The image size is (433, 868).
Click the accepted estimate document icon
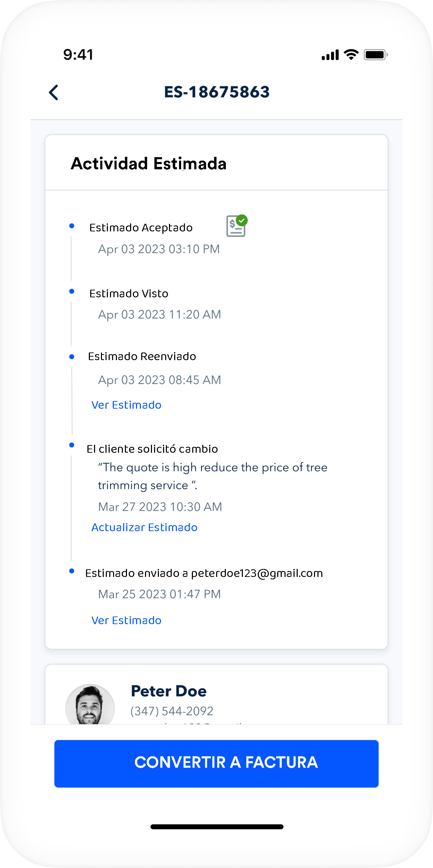236,226
